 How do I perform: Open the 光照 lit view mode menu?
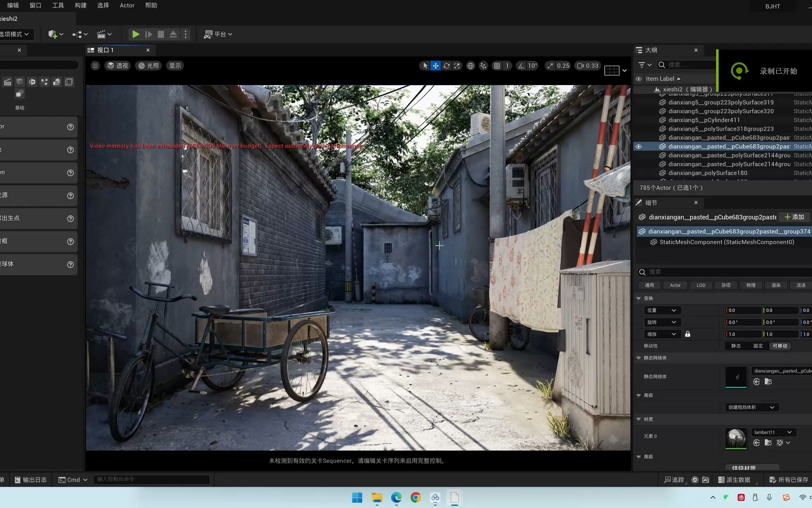pyautogui.click(x=148, y=66)
